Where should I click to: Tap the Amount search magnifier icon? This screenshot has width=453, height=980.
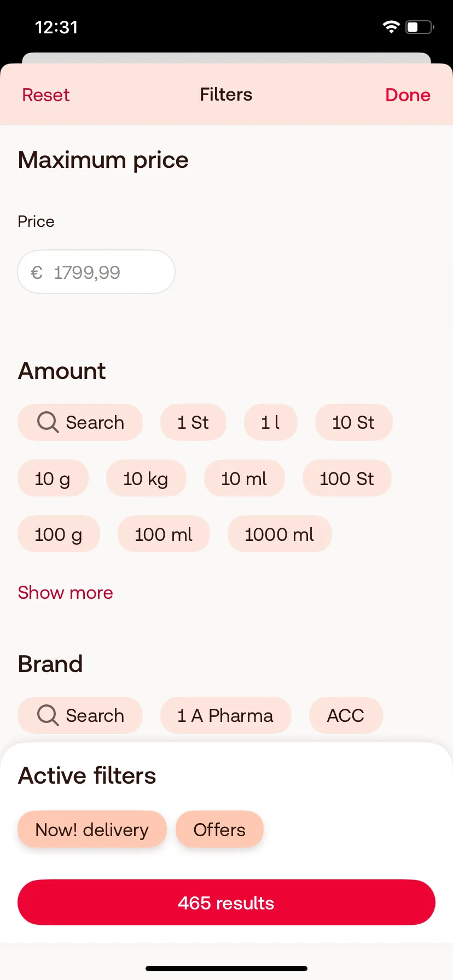click(x=48, y=422)
